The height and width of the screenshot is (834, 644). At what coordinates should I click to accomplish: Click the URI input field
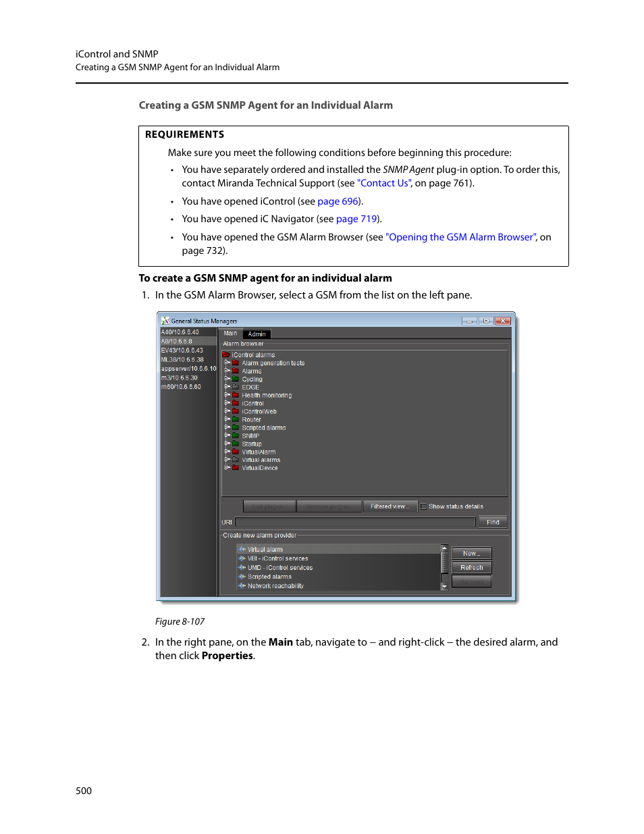click(355, 522)
